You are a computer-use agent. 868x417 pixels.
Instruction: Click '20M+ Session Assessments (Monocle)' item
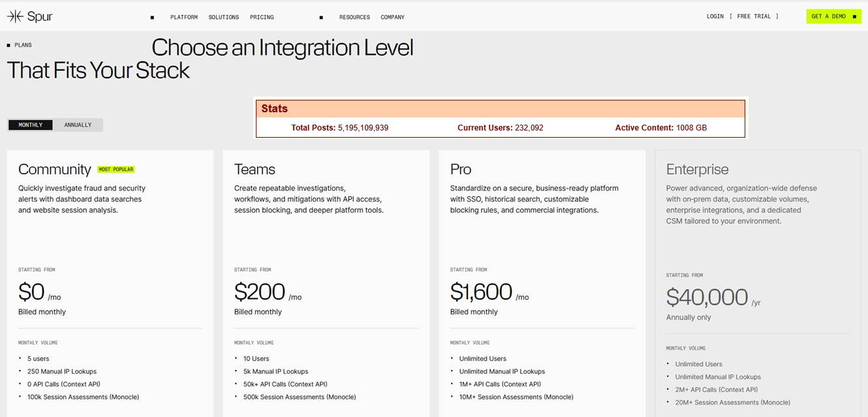coord(733,403)
